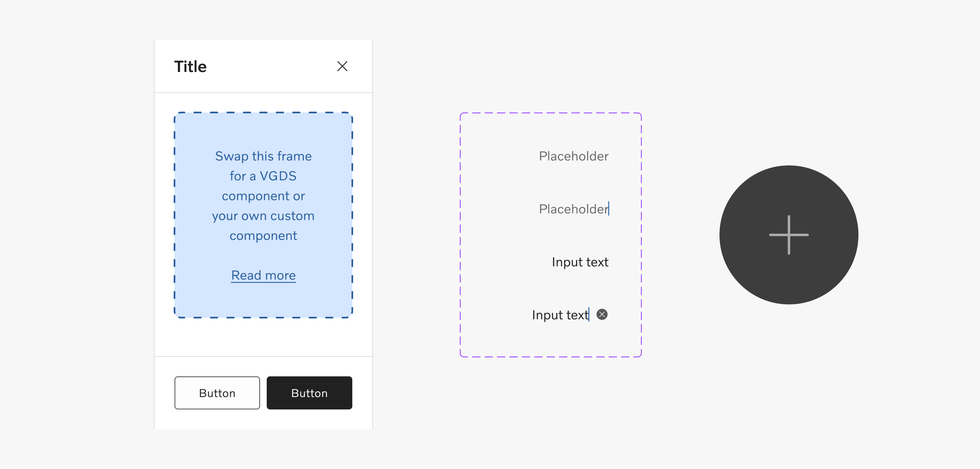This screenshot has height=469, width=980.
Task: Click the first Placeholder input field
Action: point(574,156)
